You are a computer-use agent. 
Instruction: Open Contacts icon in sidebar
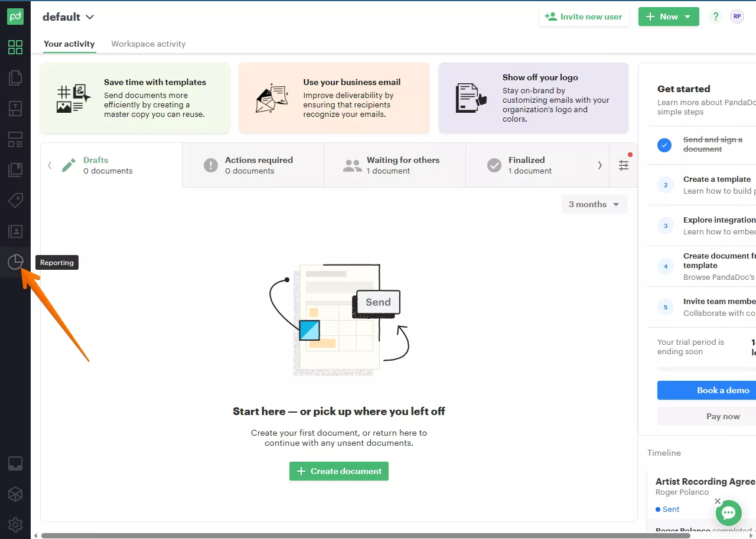click(15, 231)
